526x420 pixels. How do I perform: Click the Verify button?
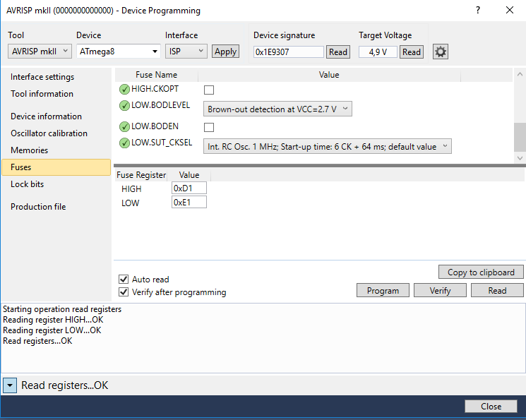click(440, 291)
